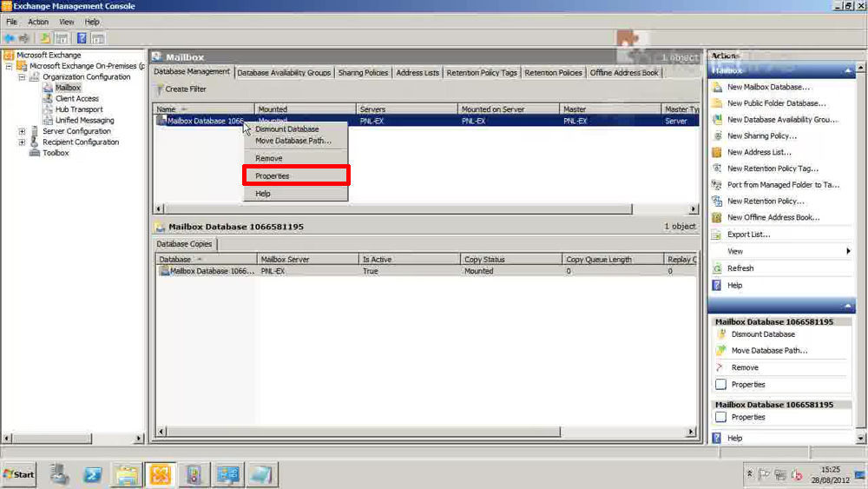Click the New Retention Policy icon
This screenshot has height=489, width=868.
(x=717, y=201)
